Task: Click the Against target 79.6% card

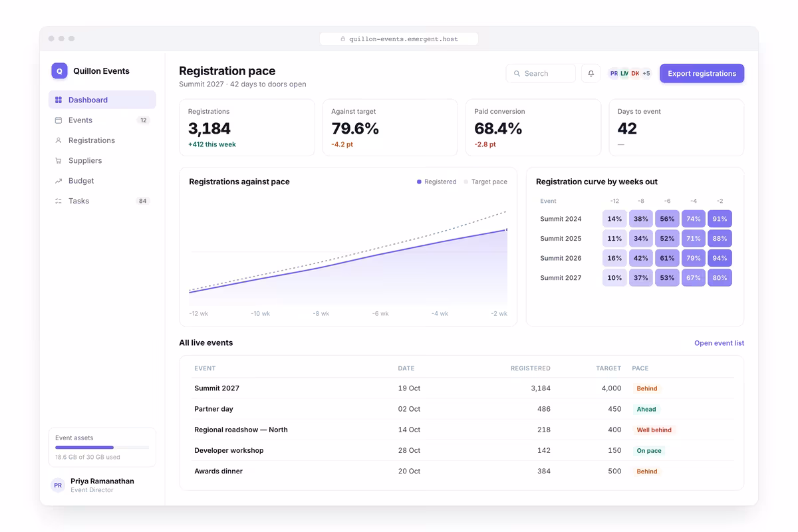Action: click(390, 128)
